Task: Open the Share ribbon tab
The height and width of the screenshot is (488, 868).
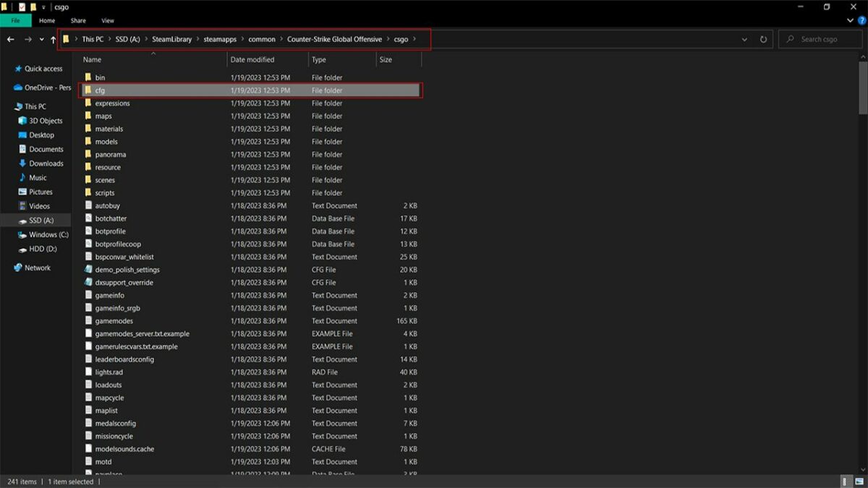Action: [78, 21]
